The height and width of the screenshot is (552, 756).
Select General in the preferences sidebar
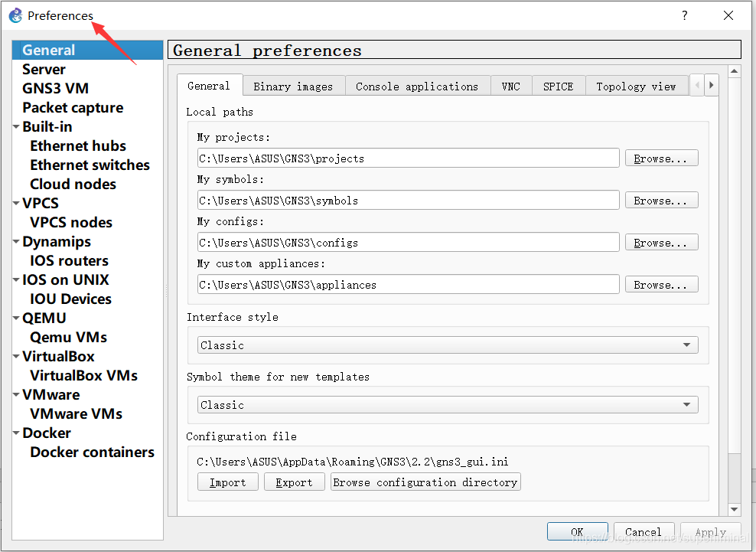click(x=87, y=51)
